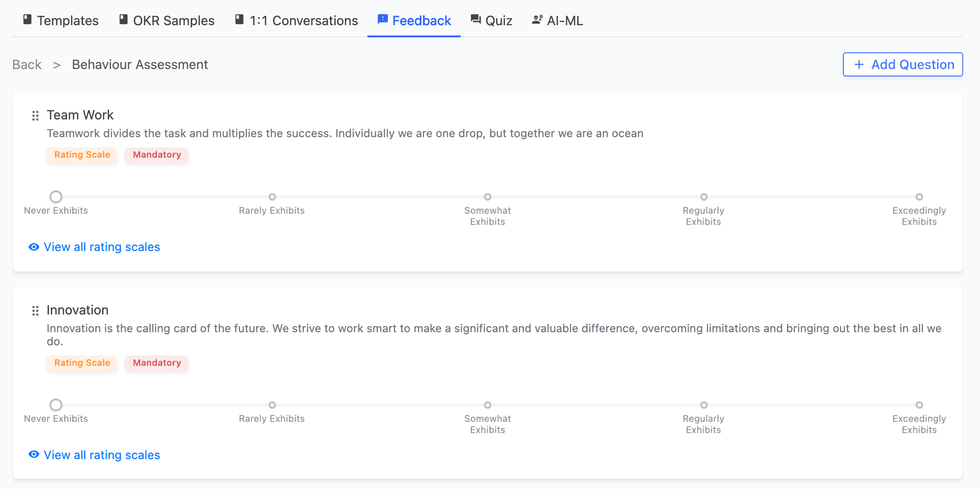The width and height of the screenshot is (980, 489).
Task: Click the Innovation question title
Action: tap(77, 310)
